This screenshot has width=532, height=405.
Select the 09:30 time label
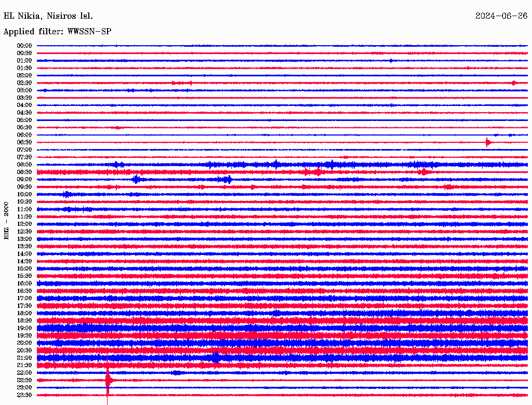tap(24, 187)
